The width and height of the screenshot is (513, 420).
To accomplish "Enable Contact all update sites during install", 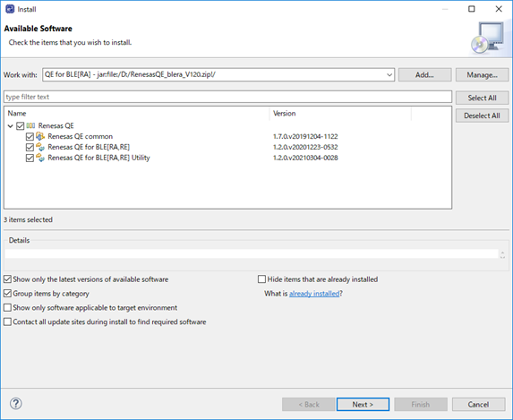I will point(7,321).
